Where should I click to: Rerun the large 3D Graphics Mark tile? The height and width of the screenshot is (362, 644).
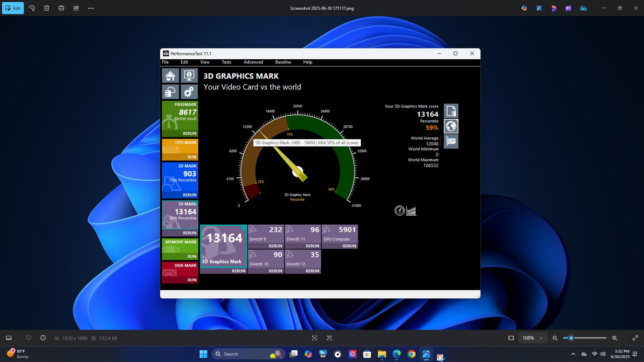(238, 271)
